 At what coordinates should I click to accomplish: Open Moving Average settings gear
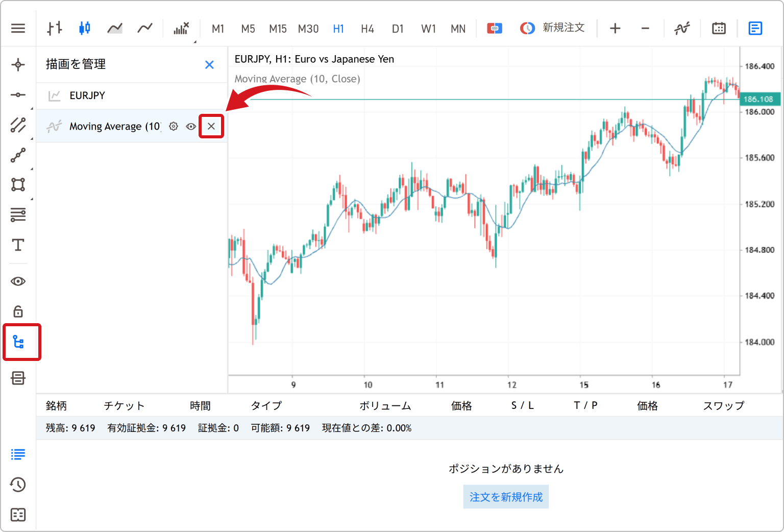click(174, 126)
